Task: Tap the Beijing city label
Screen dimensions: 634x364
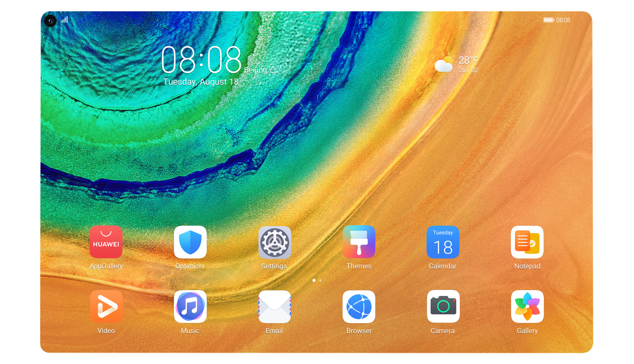Action: tap(255, 70)
